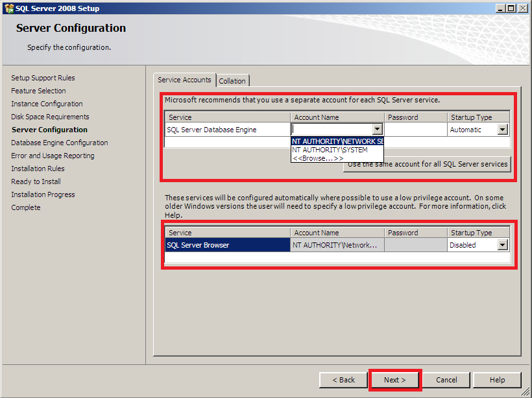Screen dimensions: 532x398
Task: Open the Account Name dropdown arrow for Database Engine
Action: click(378, 129)
